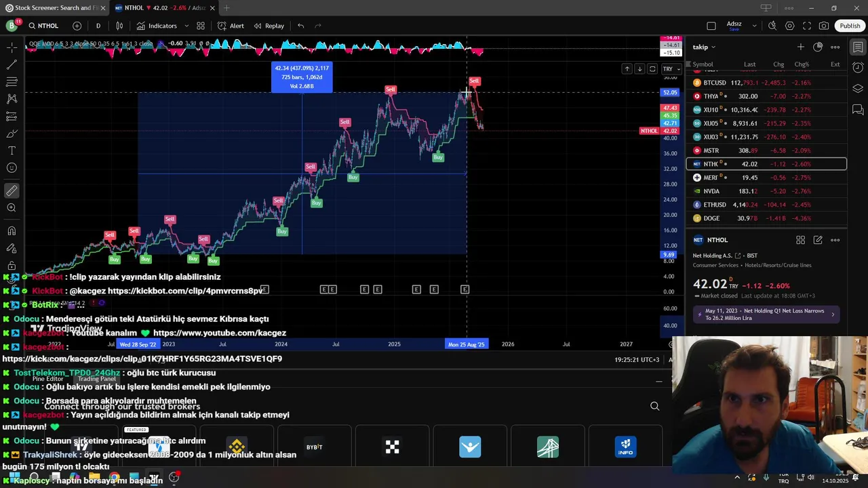Switch to the Stock Screener tab

(x=56, y=8)
